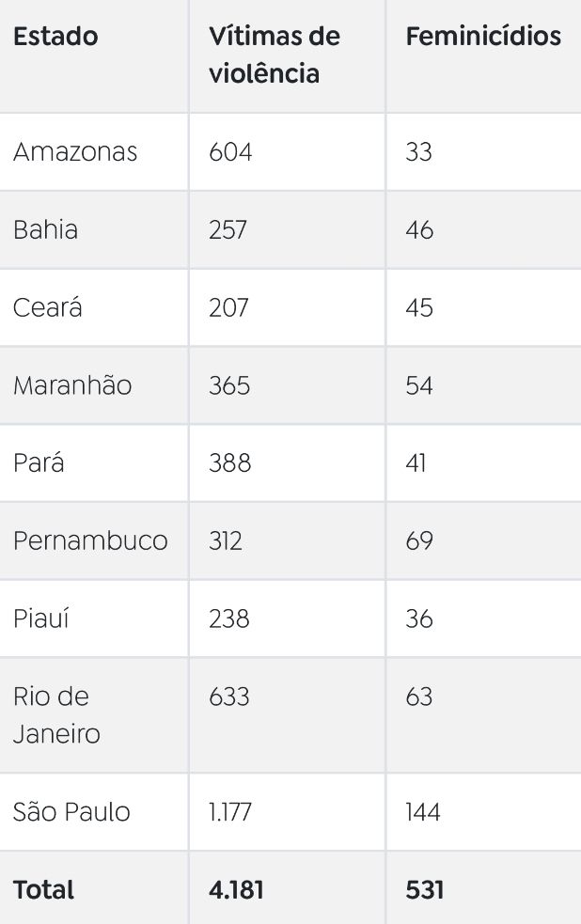The width and height of the screenshot is (581, 924).
Task: Select the Piauí state cell
Action: (40, 619)
